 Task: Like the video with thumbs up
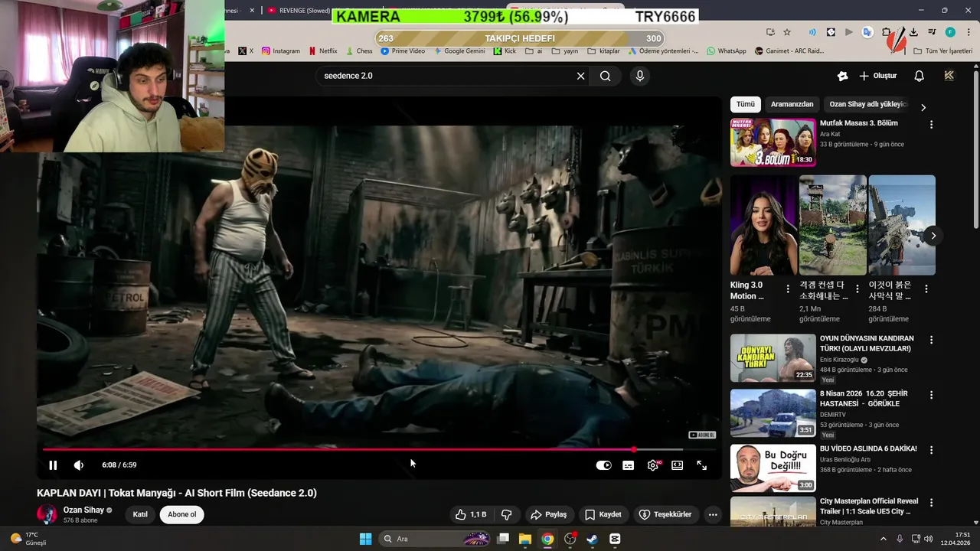[x=471, y=514]
